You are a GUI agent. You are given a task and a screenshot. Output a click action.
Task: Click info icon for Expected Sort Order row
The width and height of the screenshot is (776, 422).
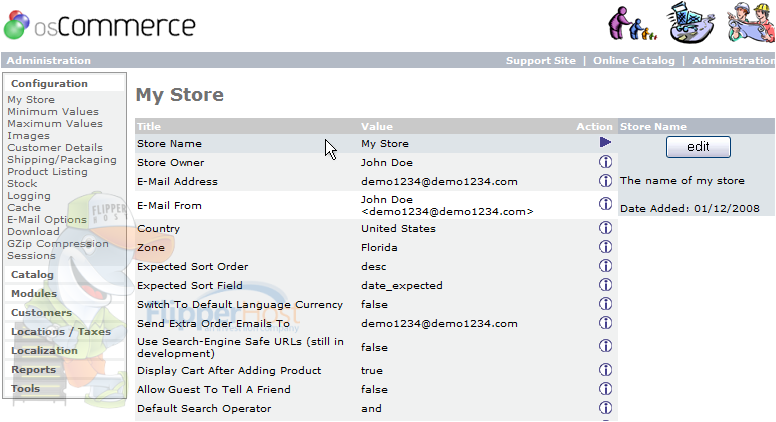tap(605, 266)
